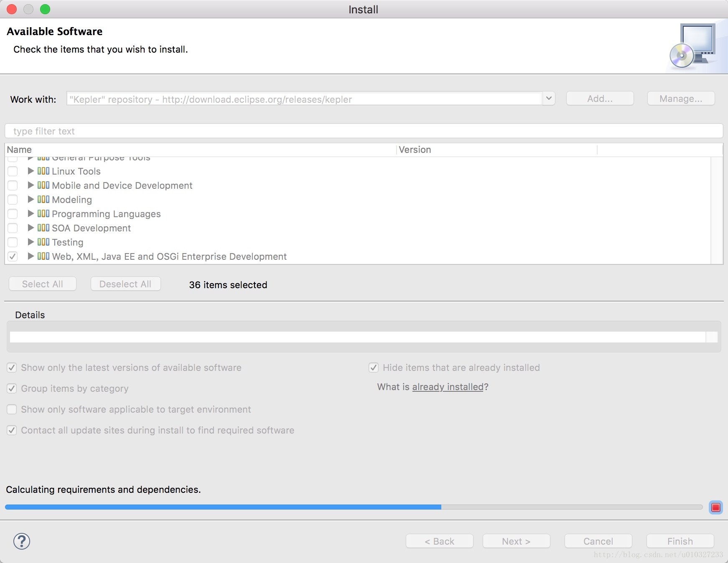Image resolution: width=728 pixels, height=563 pixels.
Task: Check the Mobile and Device Development checkbox
Action: point(13,185)
